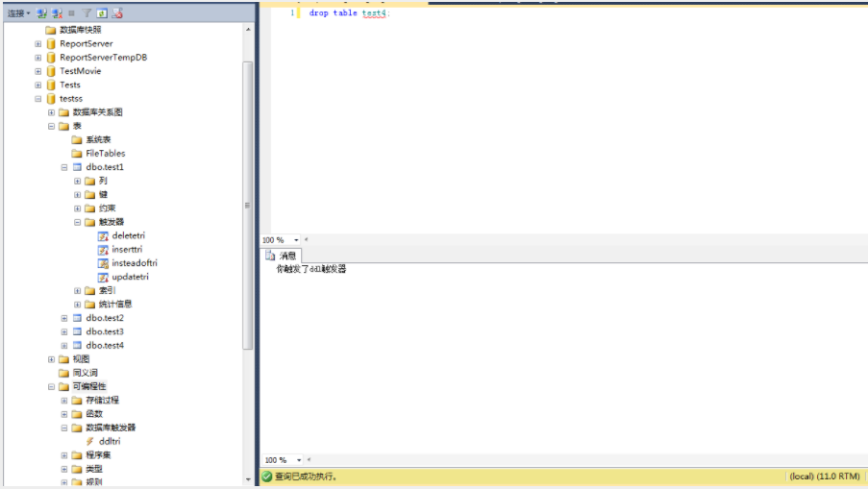Expand the dbo.test2 table node
The width and height of the screenshot is (868, 489).
(x=63, y=318)
